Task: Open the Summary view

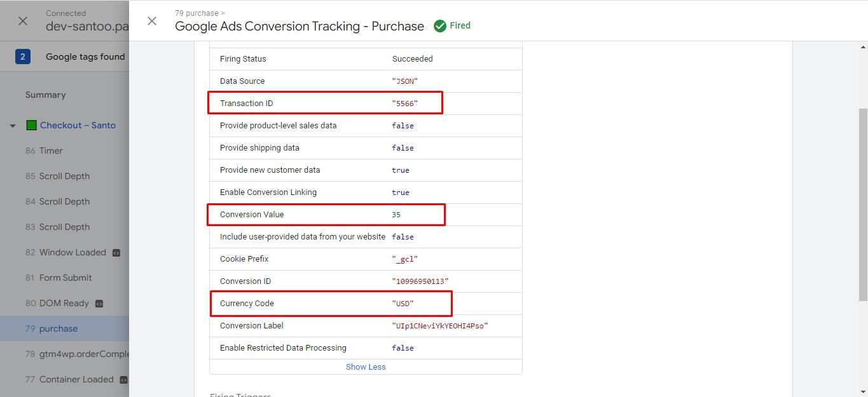Action: 46,95
